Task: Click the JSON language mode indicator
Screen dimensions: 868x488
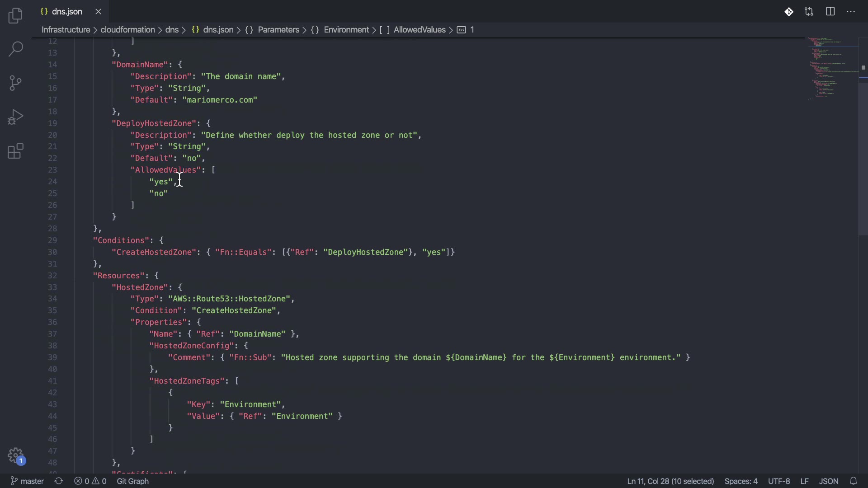Action: pos(829,481)
